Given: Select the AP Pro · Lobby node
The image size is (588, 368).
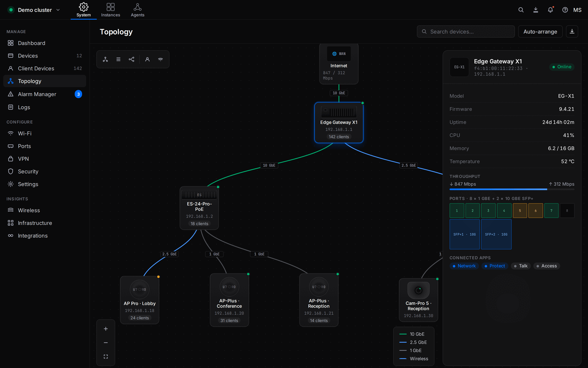Looking at the screenshot, I should [x=140, y=300].
